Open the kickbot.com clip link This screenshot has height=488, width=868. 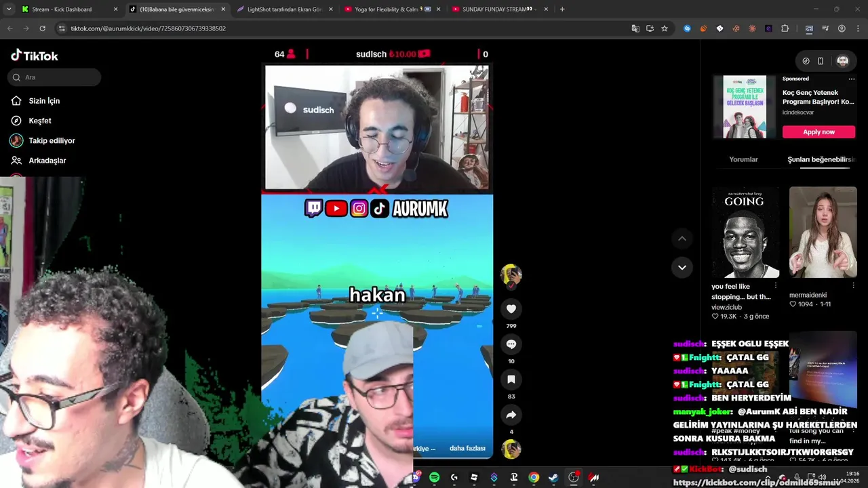click(757, 483)
